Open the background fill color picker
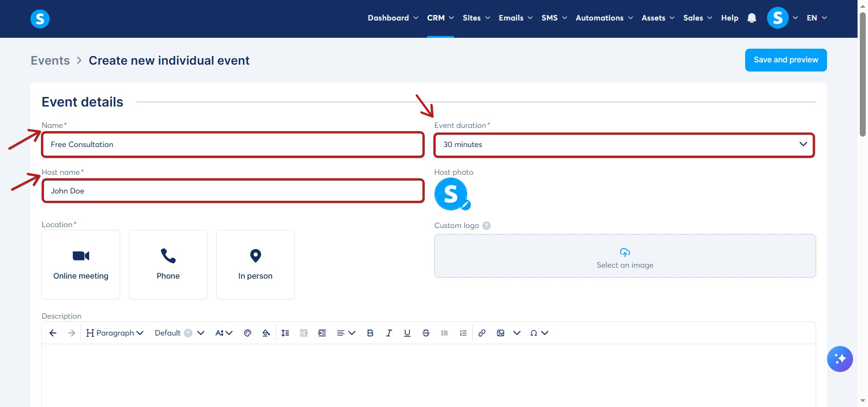The image size is (868, 407). (266, 333)
